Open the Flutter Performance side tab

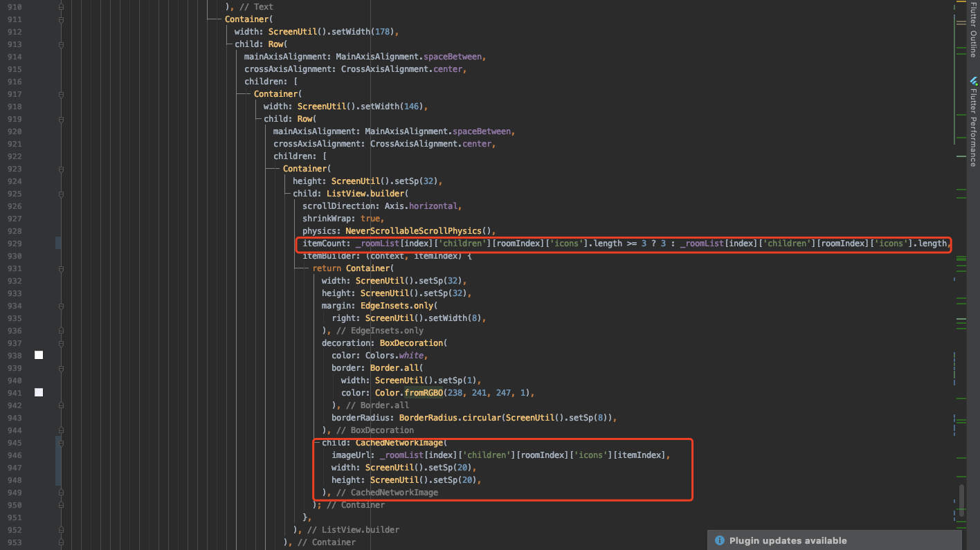point(972,122)
